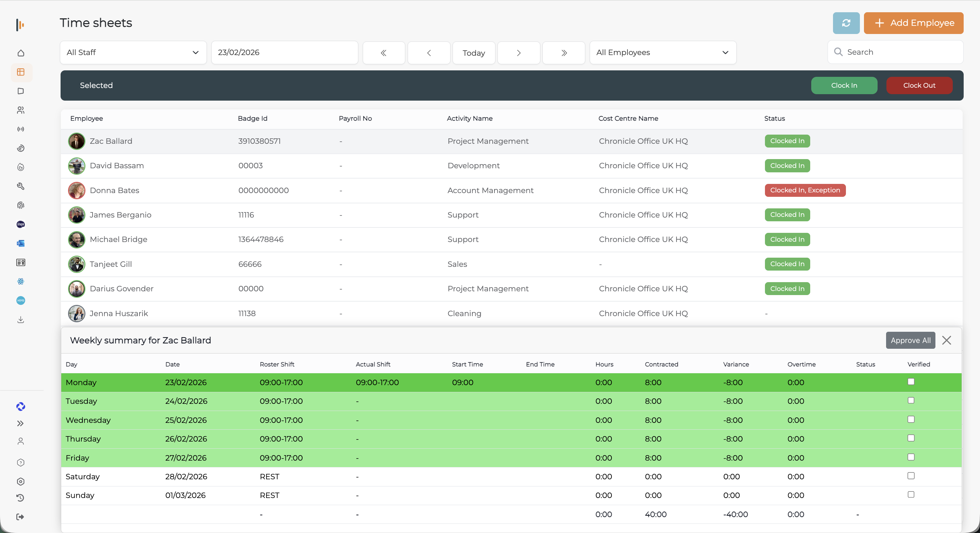Tick the Verified checkbox for Monday
Image resolution: width=980 pixels, height=533 pixels.
[911, 381]
